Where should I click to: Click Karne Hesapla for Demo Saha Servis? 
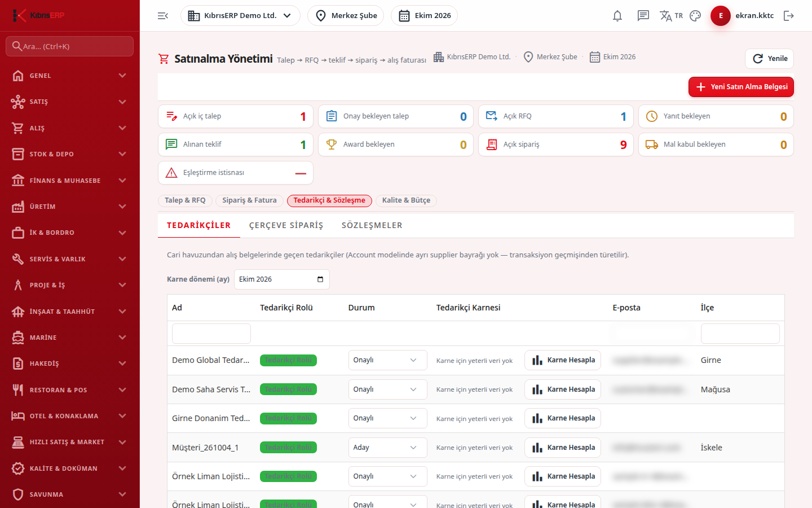[x=563, y=389]
